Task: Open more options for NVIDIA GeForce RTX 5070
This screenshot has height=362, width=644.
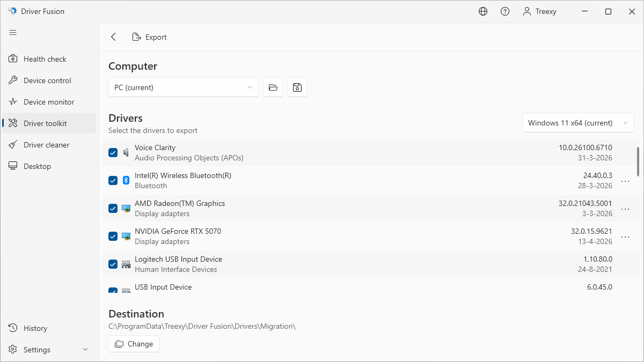Action: [x=625, y=237]
